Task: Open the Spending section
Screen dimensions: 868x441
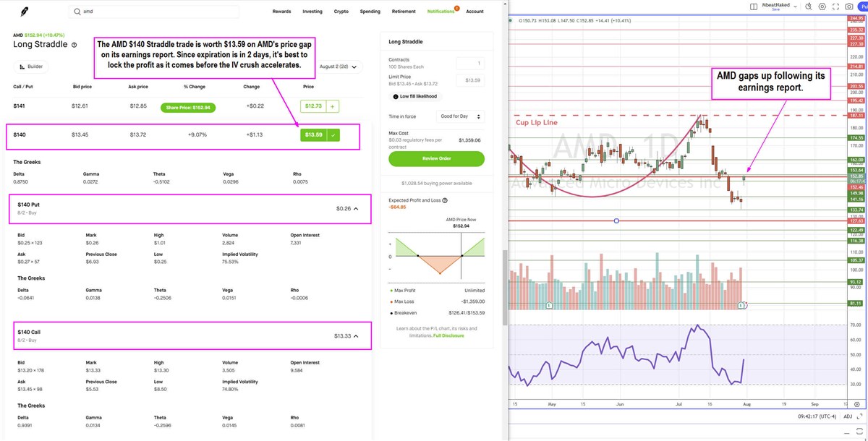Action: (370, 12)
